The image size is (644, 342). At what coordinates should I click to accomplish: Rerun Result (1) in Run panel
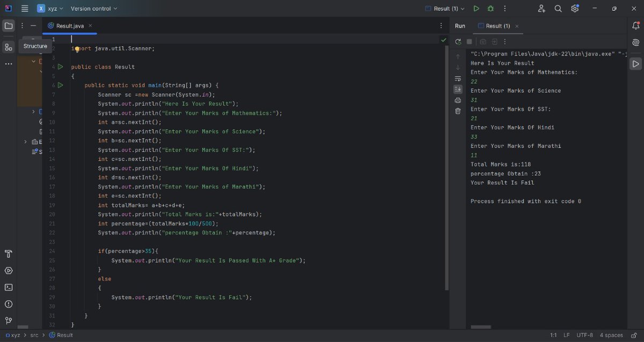click(458, 42)
